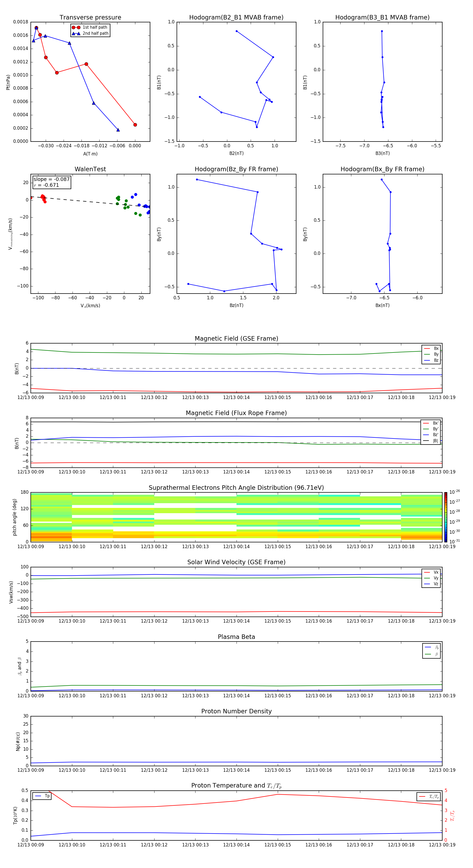473x868 pixels.
Task: Click the 'Magnetic Field (GSE Frame)' title
Action: [x=236, y=339]
